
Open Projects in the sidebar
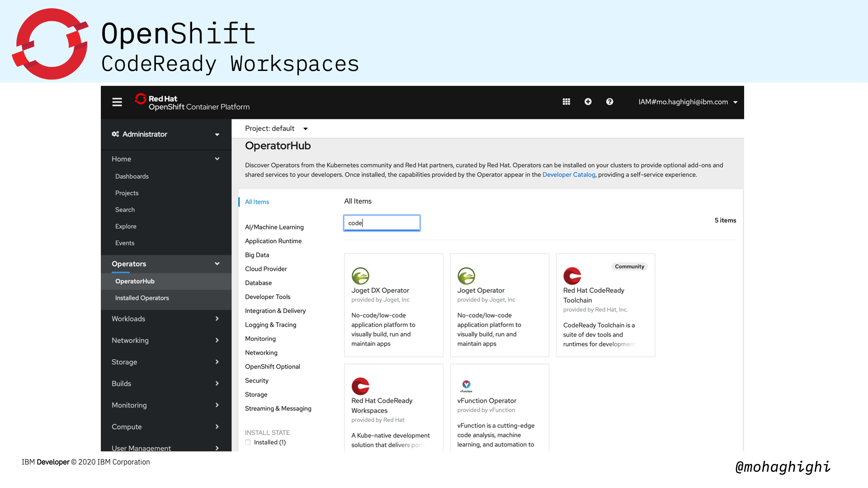pos(127,193)
